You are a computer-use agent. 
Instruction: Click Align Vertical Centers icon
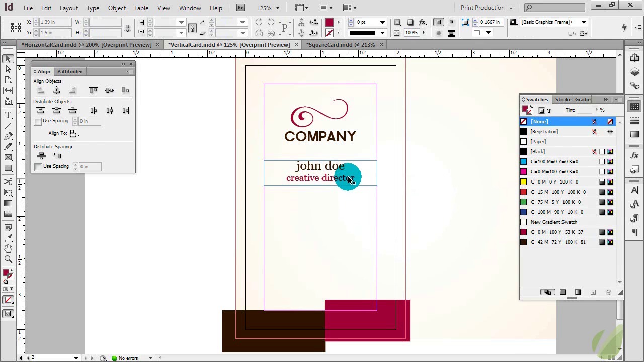pos(110,90)
